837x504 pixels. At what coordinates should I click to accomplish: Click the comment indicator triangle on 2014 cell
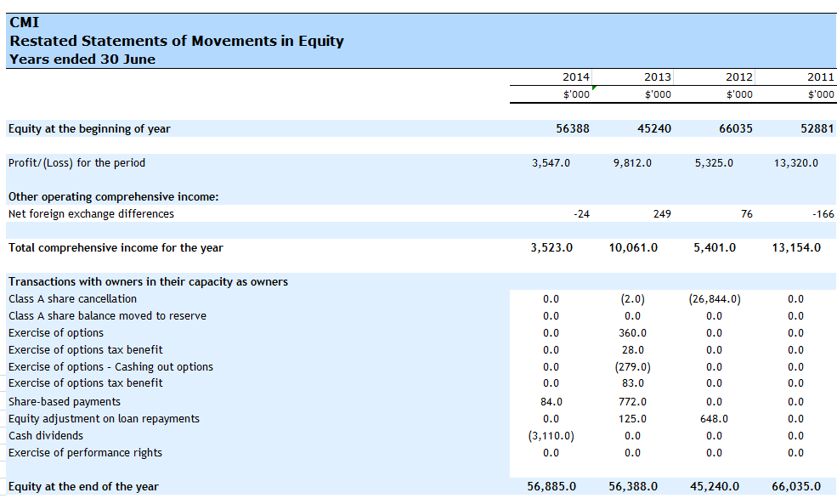pyautogui.click(x=594, y=88)
